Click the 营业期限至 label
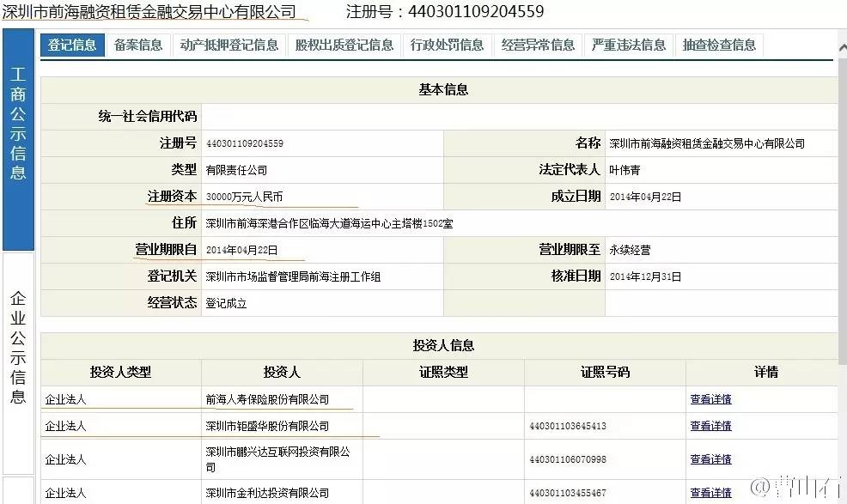Image resolution: width=847 pixels, height=504 pixels. [x=570, y=250]
